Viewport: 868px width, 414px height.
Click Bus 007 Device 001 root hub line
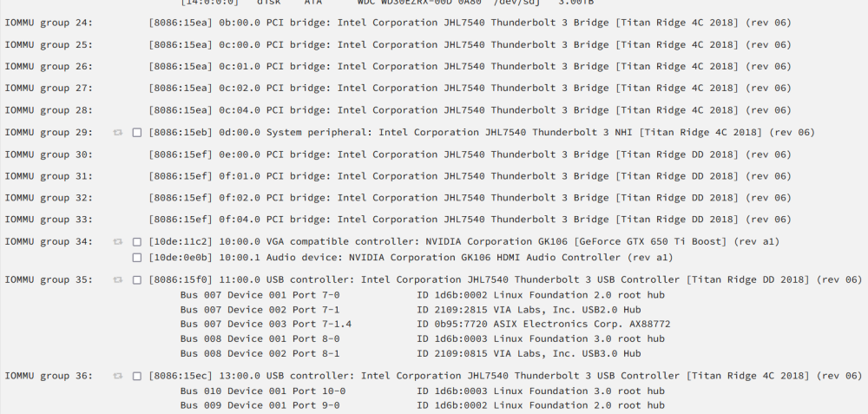(423, 295)
